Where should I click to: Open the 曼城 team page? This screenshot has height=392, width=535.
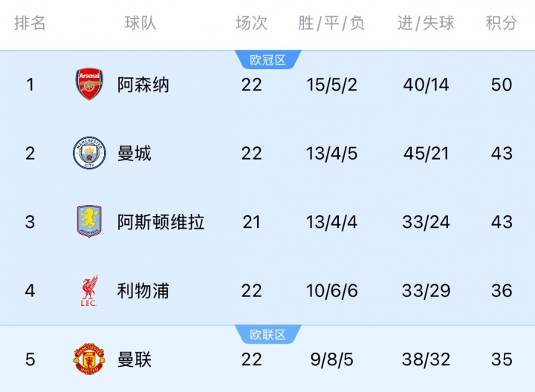(134, 153)
